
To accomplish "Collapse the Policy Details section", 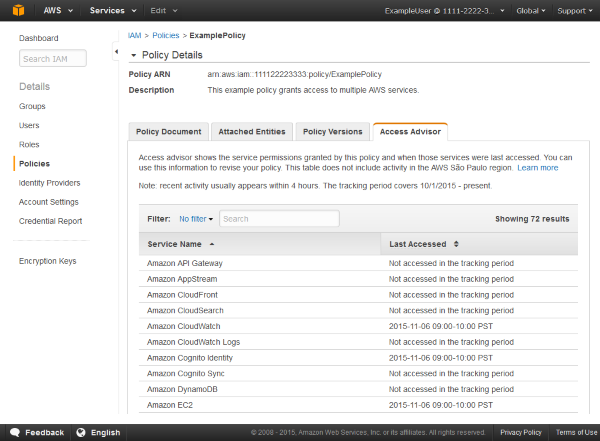I will (x=133, y=55).
